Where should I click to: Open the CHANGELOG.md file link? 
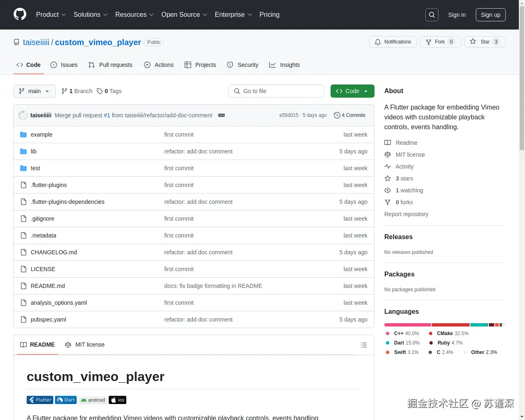[54, 252]
